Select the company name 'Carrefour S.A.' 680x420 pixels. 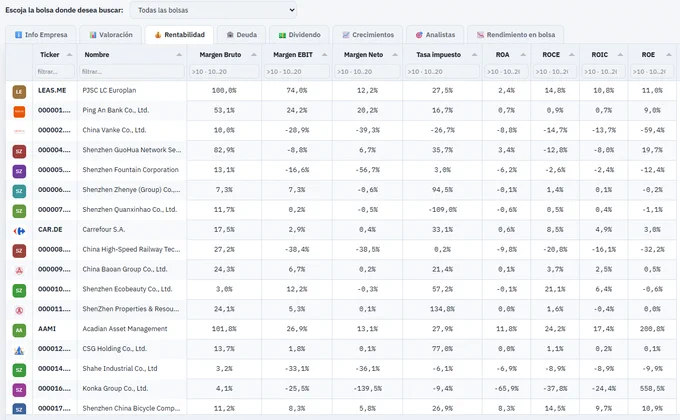click(104, 229)
